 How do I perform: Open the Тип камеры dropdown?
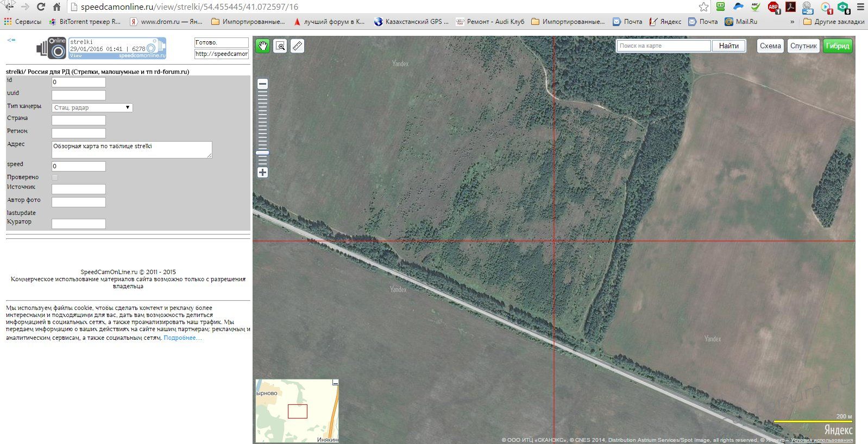point(92,107)
